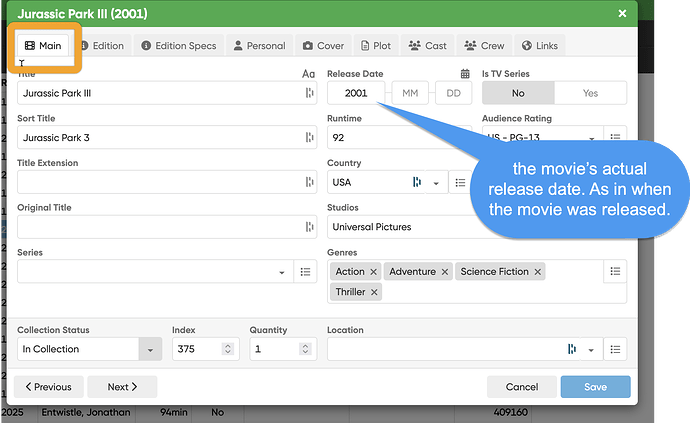
Task: Expand the Series dropdown arrow
Action: click(281, 272)
